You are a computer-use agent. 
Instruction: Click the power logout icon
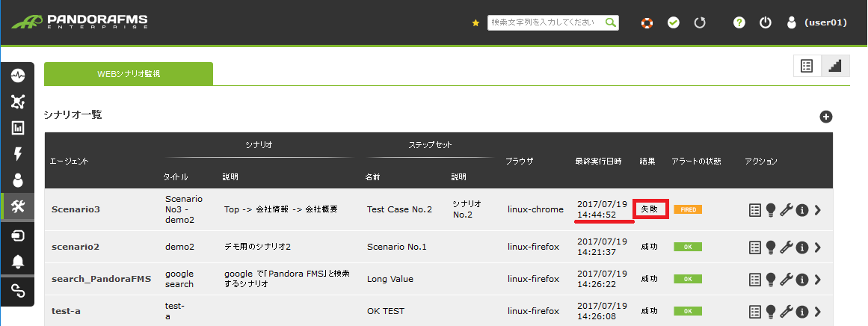coord(765,22)
